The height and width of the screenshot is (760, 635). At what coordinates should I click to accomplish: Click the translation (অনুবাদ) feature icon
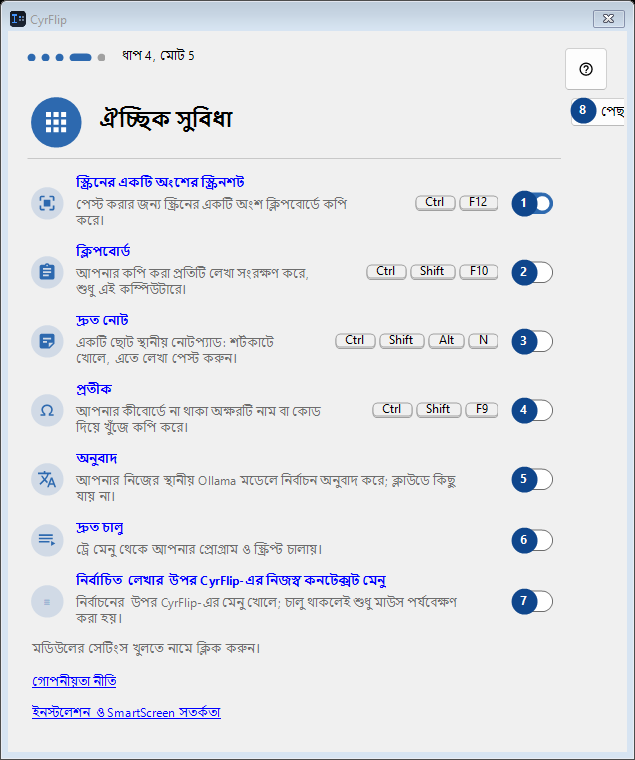(47, 479)
